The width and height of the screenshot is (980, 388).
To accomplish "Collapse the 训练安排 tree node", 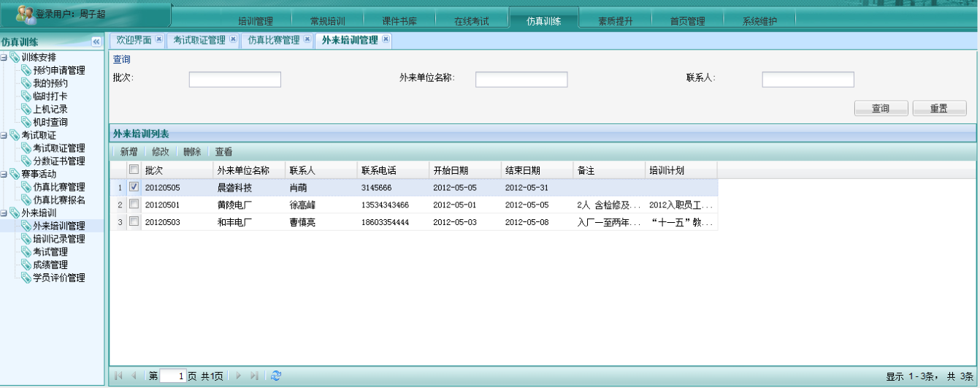I will tap(4, 58).
